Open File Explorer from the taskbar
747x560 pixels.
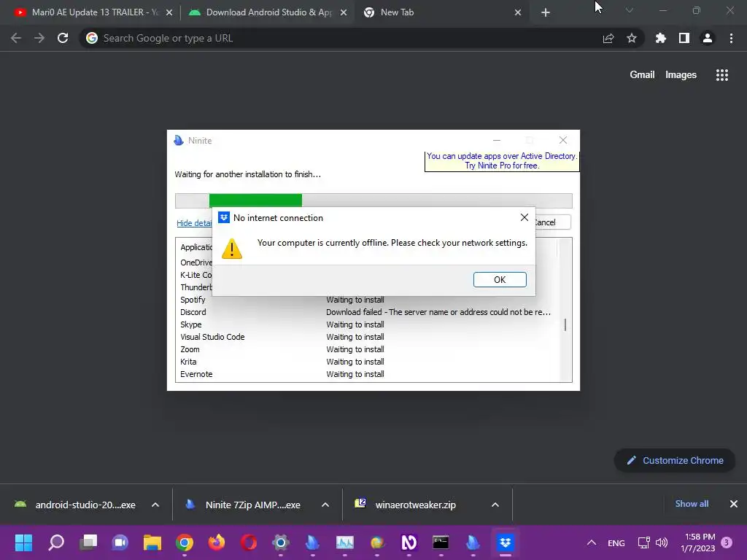tap(152, 542)
